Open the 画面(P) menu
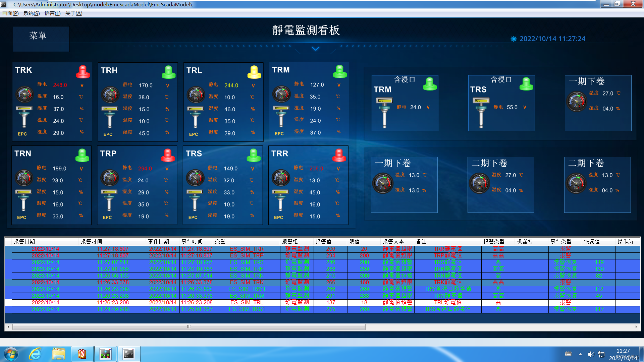The width and height of the screenshot is (644, 362). (x=10, y=13)
